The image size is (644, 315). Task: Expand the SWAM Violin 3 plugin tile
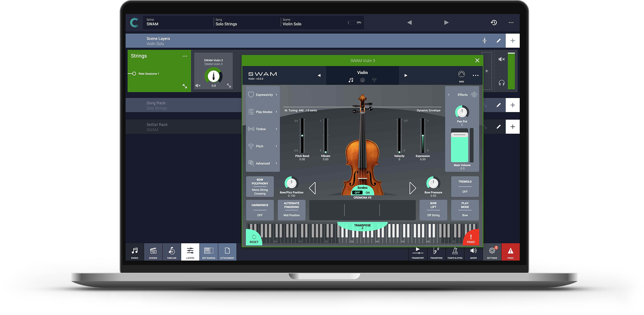point(229,86)
